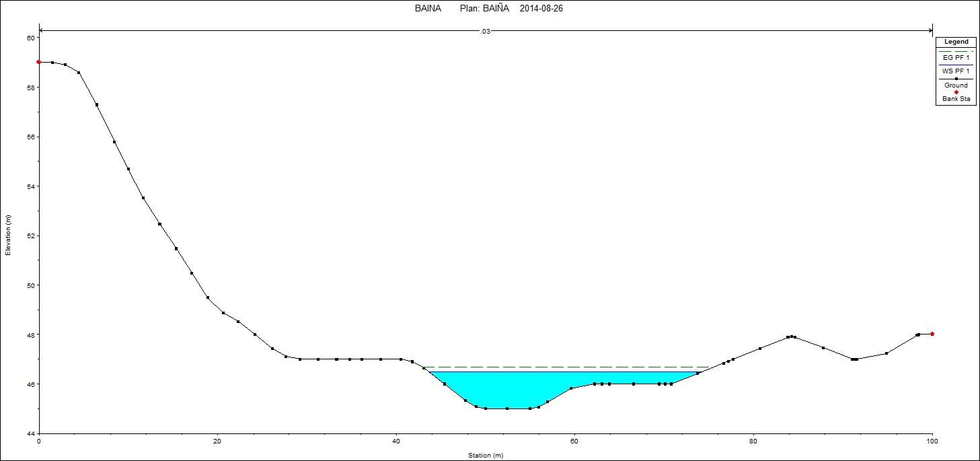Click the '54' elevation tick label

click(x=30, y=186)
